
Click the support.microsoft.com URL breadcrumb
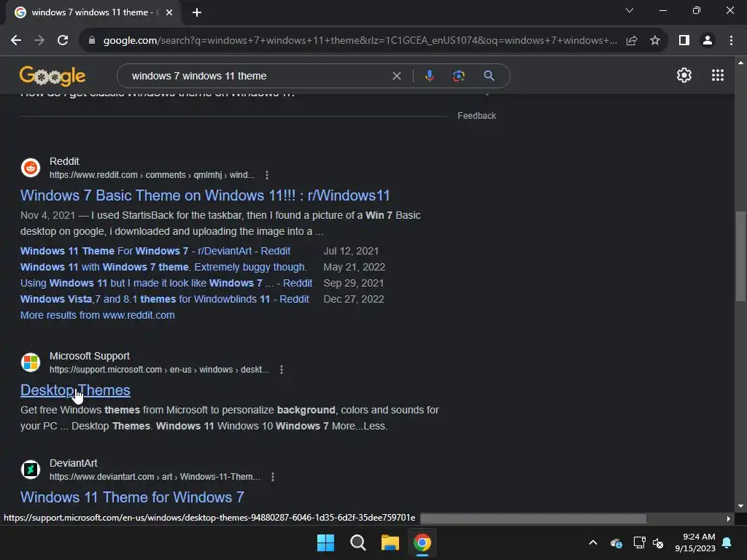click(x=159, y=370)
